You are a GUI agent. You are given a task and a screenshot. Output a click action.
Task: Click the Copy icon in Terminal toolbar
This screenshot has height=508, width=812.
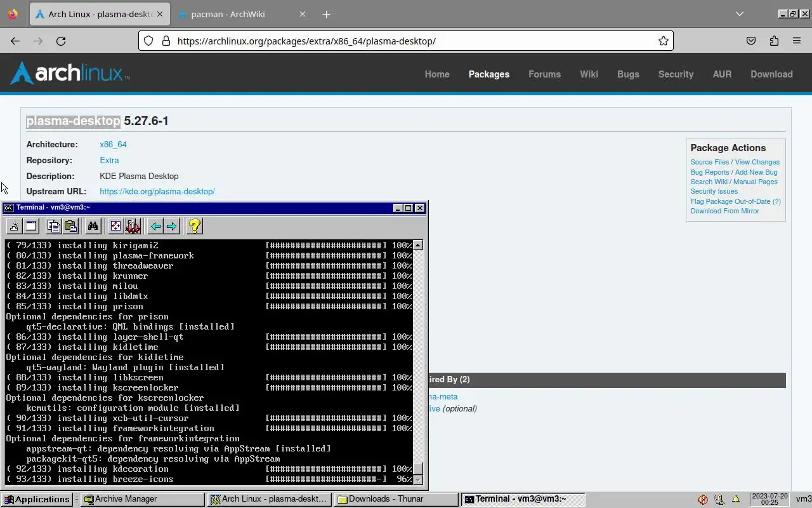pyautogui.click(x=54, y=226)
